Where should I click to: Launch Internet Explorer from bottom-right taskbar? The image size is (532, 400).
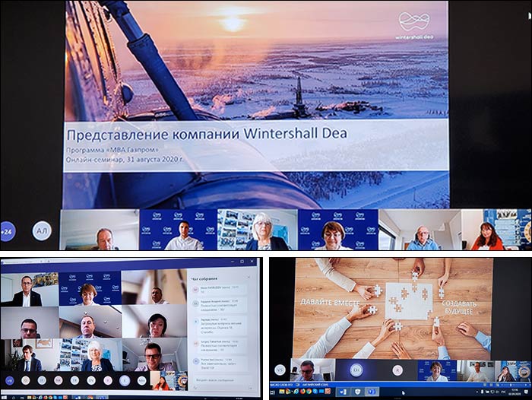(x=296, y=392)
